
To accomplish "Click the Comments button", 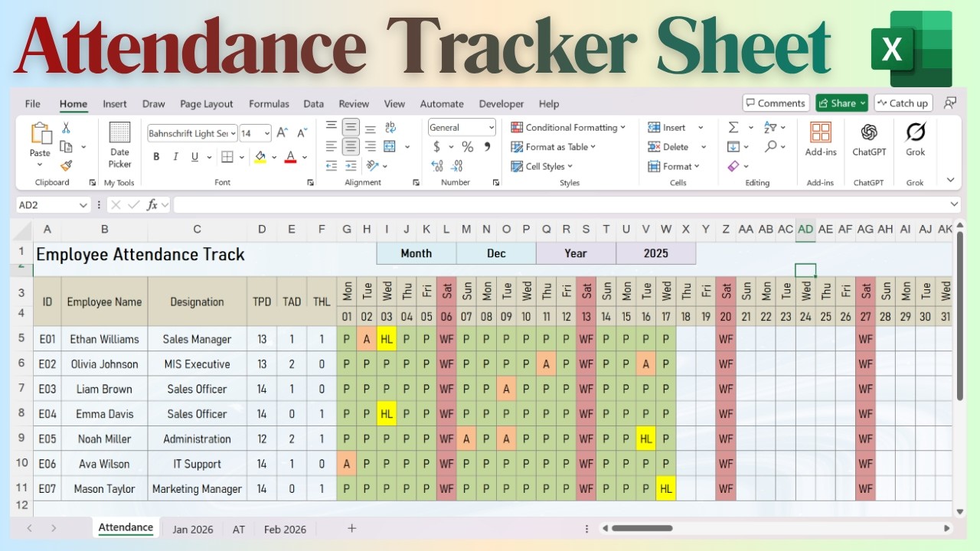I will point(776,103).
